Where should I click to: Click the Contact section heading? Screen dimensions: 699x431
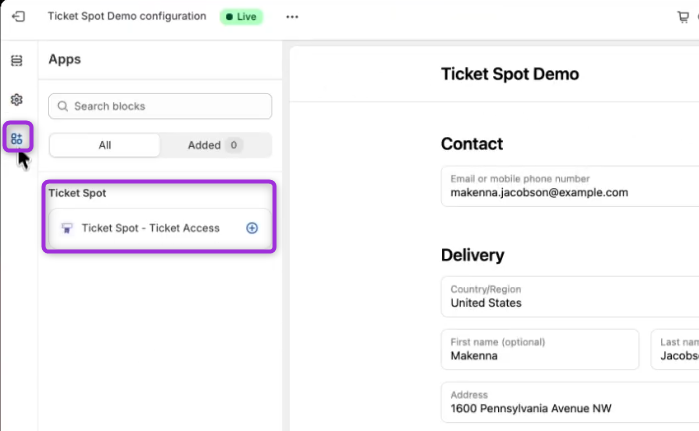(472, 144)
